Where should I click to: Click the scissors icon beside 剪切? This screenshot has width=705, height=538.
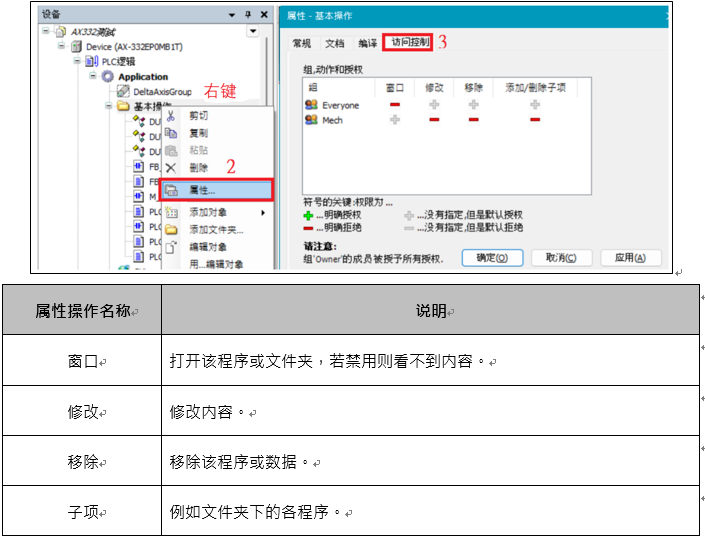click(170, 117)
